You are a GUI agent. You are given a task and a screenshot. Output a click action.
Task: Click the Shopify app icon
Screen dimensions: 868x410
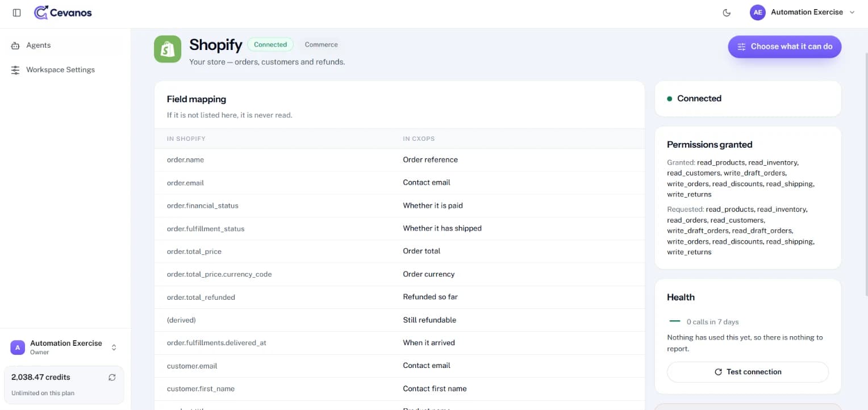click(x=168, y=49)
